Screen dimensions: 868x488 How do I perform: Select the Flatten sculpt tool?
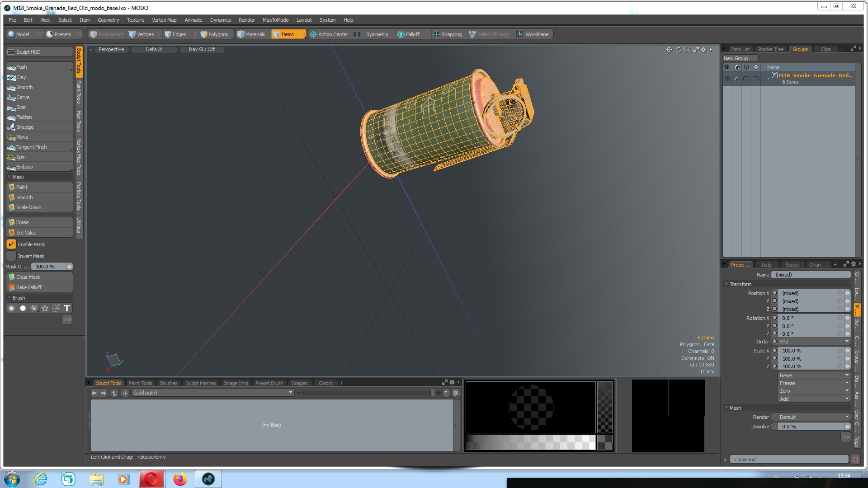click(24, 117)
